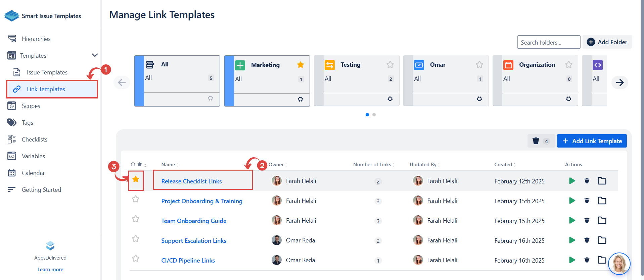The image size is (644, 280).
Task: Open the support chat avatar
Action: (x=619, y=264)
